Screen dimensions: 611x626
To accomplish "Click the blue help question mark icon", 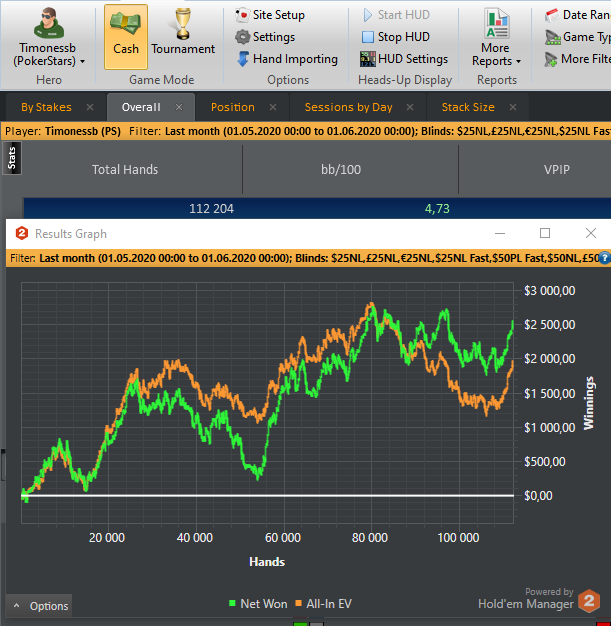I will [x=605, y=258].
